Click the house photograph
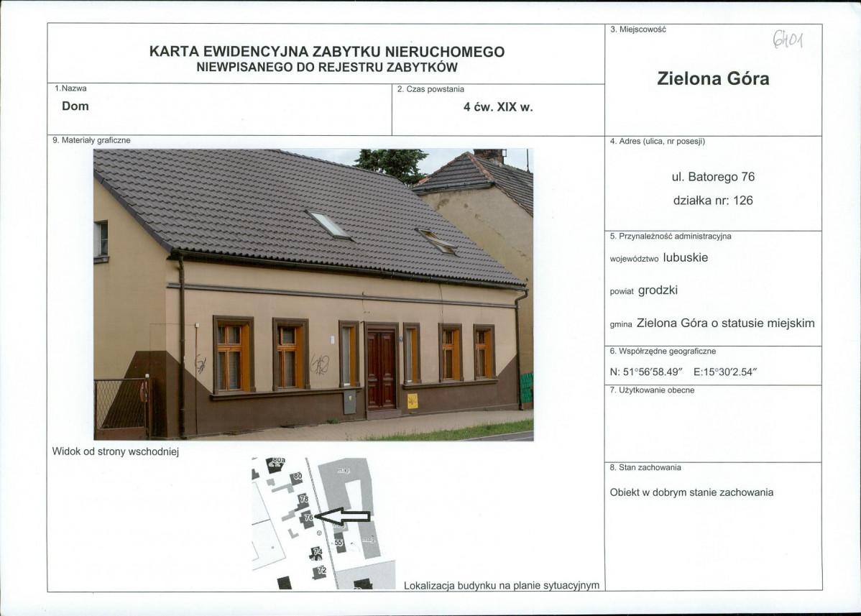This screenshot has width=861, height=616. (313, 295)
